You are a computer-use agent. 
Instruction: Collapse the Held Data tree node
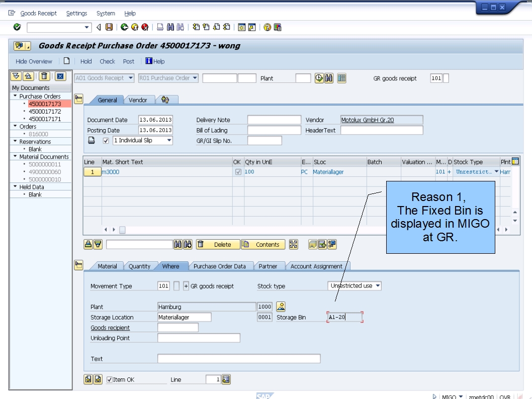[x=15, y=187]
